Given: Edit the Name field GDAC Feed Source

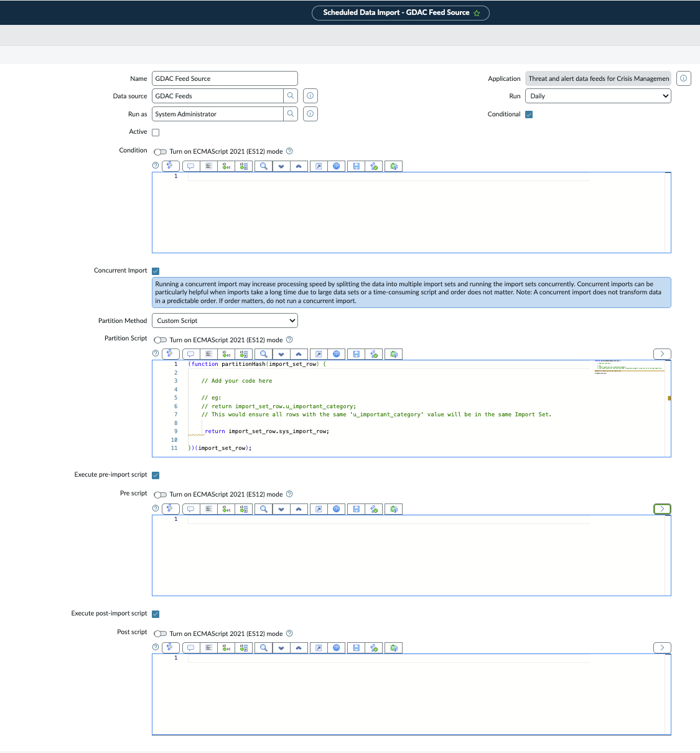Looking at the screenshot, I should click(225, 78).
